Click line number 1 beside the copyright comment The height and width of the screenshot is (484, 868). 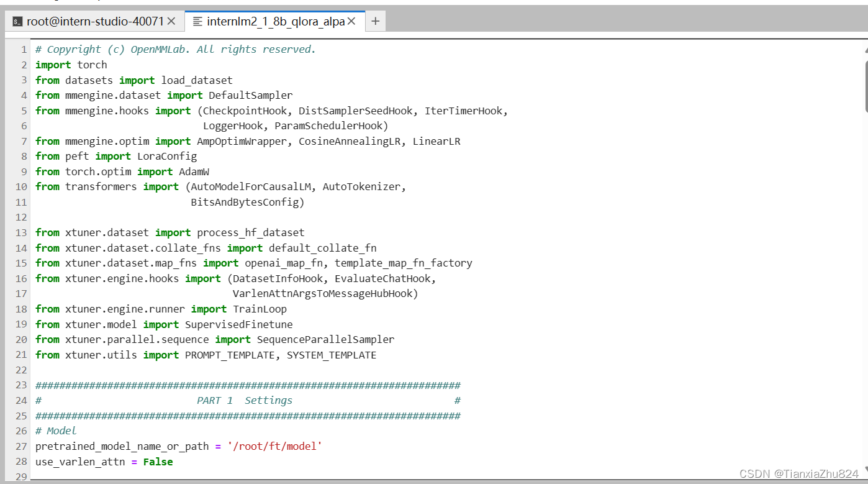point(24,49)
